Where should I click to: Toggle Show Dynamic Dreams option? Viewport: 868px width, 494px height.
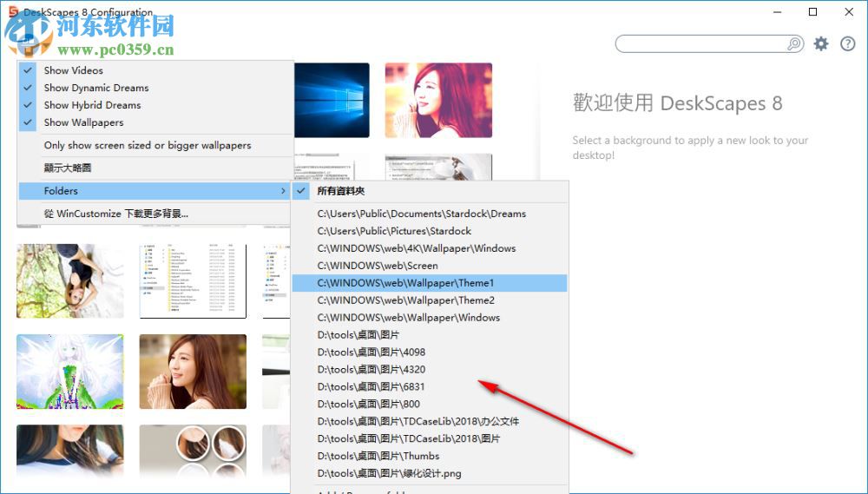point(155,88)
